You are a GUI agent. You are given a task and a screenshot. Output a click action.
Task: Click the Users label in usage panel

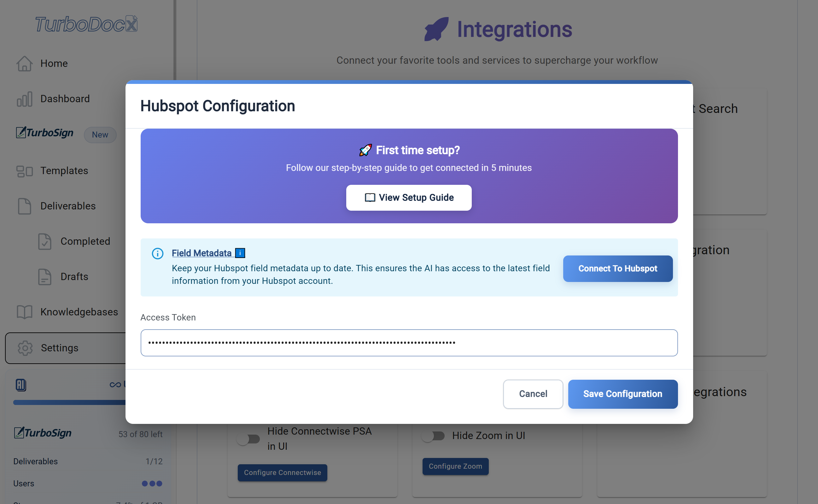[x=24, y=483]
